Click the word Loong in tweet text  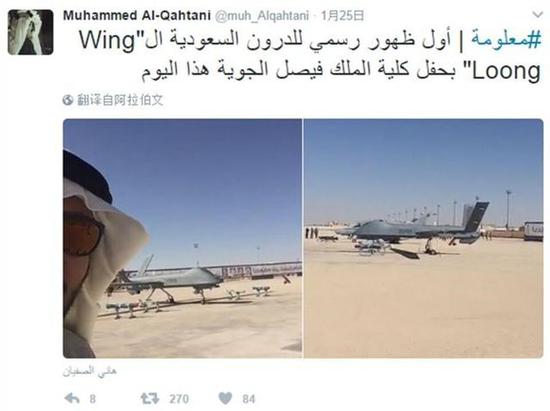pyautogui.click(x=506, y=71)
